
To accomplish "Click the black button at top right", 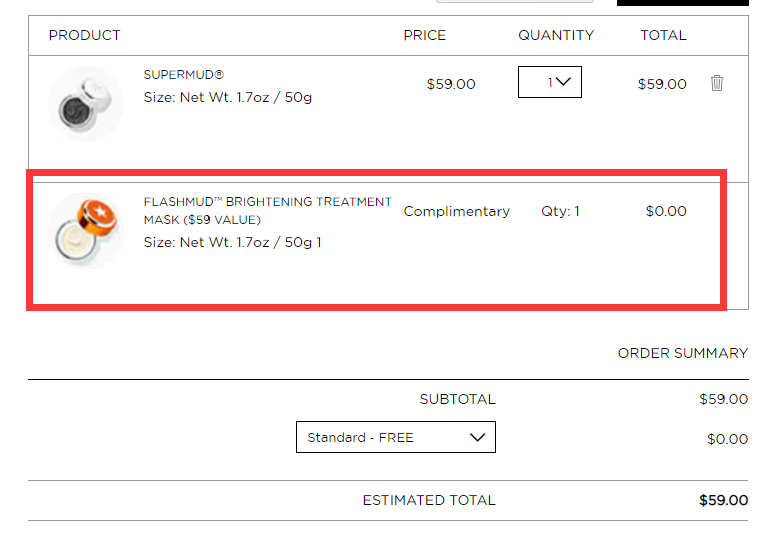I will pyautogui.click(x=682, y=2).
